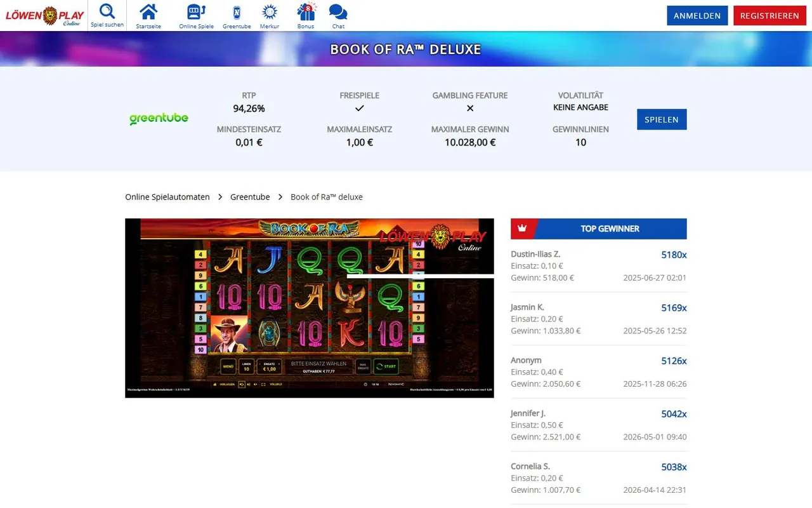Click date 2025-06-27 02:01
812x508 pixels.
655,277
